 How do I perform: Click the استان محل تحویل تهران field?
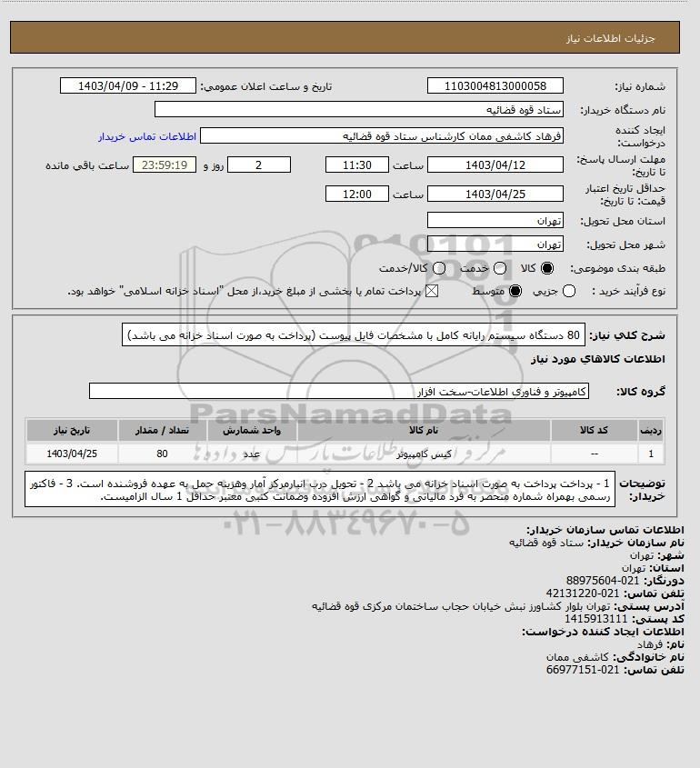pyautogui.click(x=495, y=221)
